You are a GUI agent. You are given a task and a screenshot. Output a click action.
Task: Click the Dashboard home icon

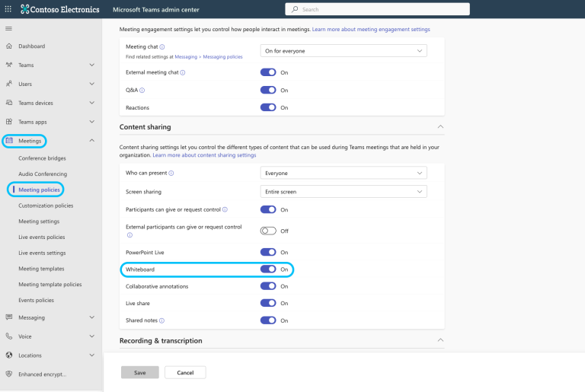(x=9, y=46)
